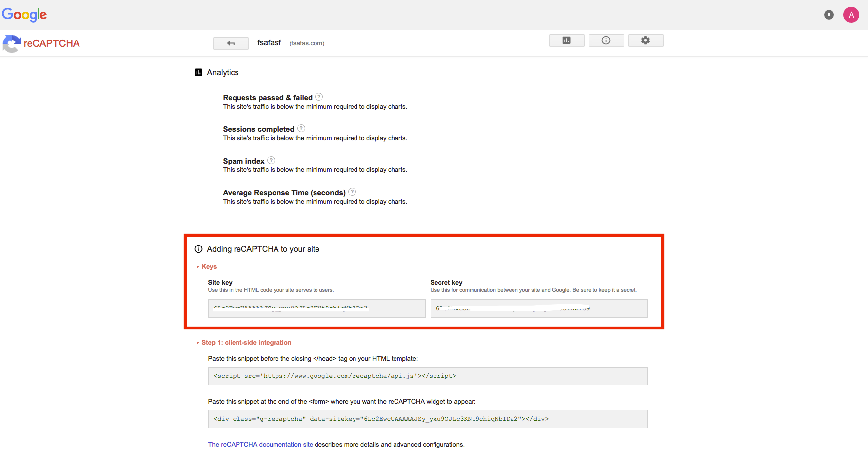Click help icon beside Requests passed & failed

(319, 97)
